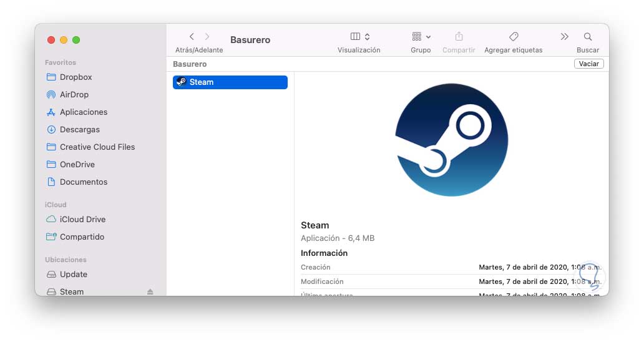644x342 pixels.
Task: Click the Compartir share icon
Action: click(x=459, y=37)
